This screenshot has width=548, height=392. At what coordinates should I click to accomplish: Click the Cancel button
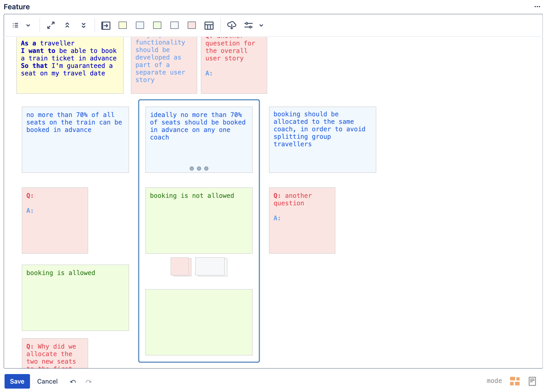point(47,381)
